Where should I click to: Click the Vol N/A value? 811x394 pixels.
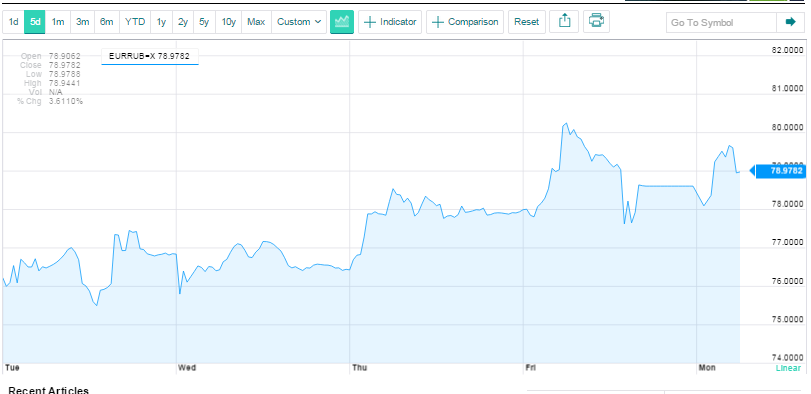click(55, 92)
